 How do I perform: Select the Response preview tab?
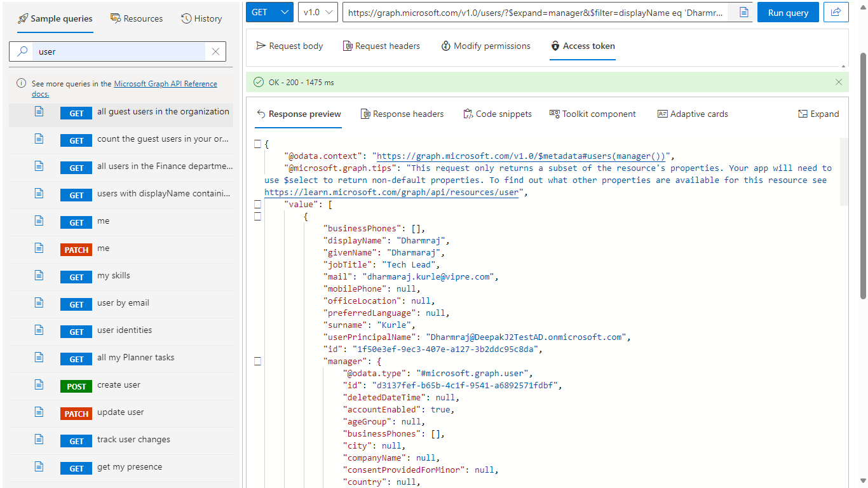[x=299, y=114]
